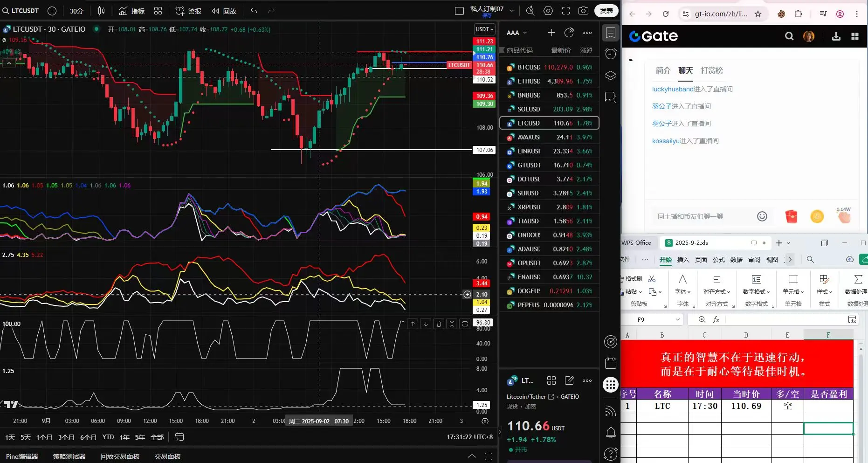The height and width of the screenshot is (463, 868).
Task: Open watchlist more options menu
Action: (587, 33)
